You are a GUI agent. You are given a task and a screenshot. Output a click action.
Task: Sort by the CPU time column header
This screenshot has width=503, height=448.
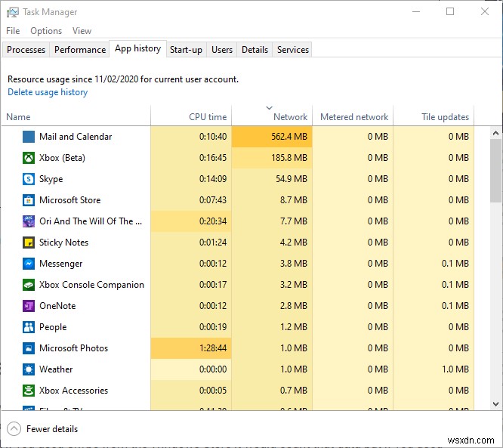[191, 116]
